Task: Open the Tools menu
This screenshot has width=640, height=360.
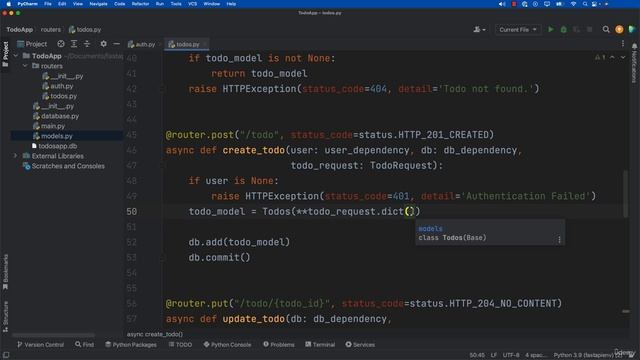Action: 176,4
